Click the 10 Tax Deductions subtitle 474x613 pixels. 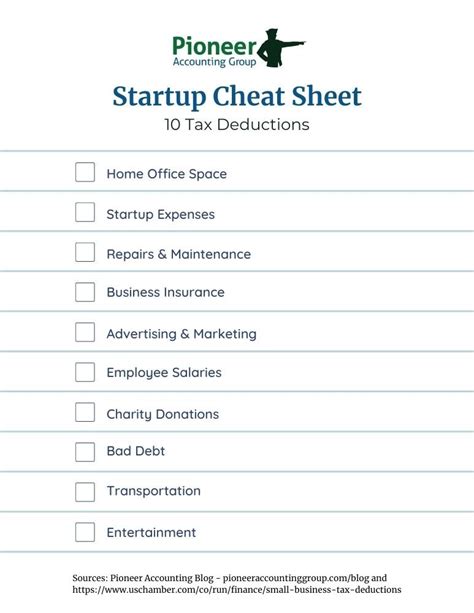237,125
